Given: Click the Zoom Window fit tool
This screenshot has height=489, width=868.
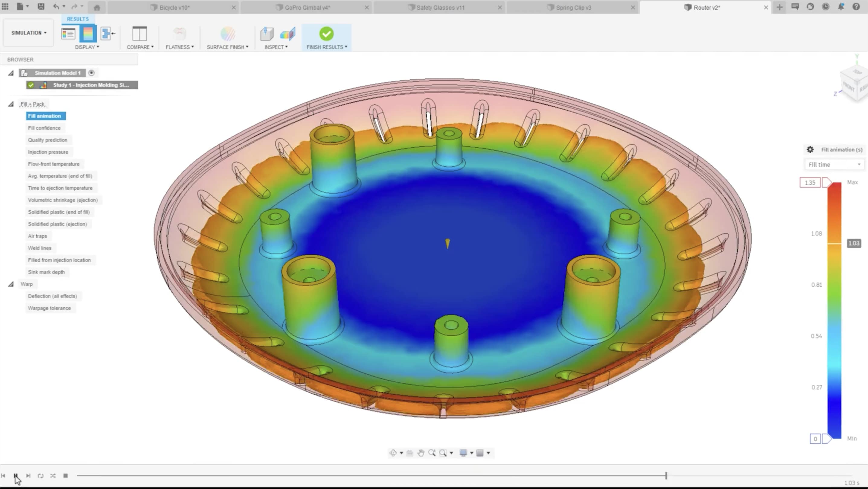Looking at the screenshot, I should coord(443,453).
